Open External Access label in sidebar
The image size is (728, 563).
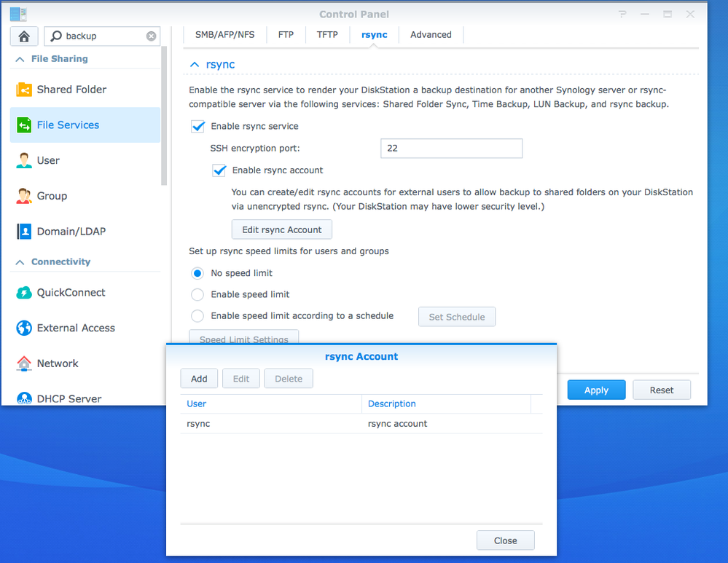click(76, 328)
